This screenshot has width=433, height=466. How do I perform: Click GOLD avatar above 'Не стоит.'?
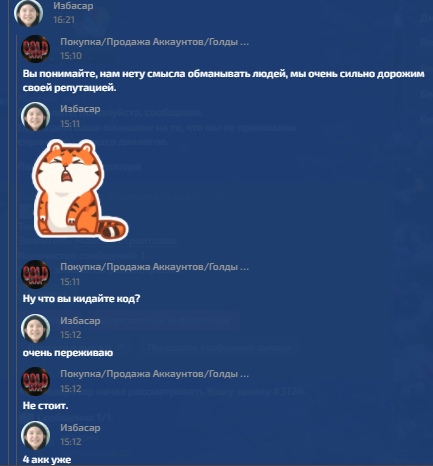click(35, 381)
